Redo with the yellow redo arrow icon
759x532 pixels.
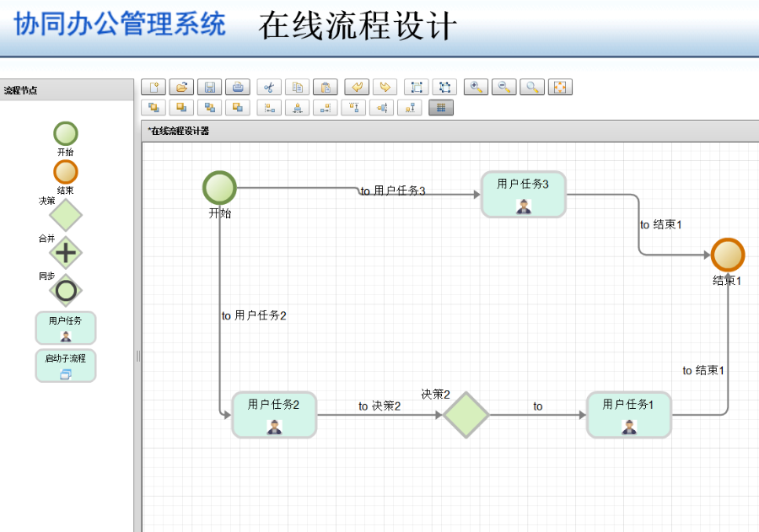pos(384,87)
